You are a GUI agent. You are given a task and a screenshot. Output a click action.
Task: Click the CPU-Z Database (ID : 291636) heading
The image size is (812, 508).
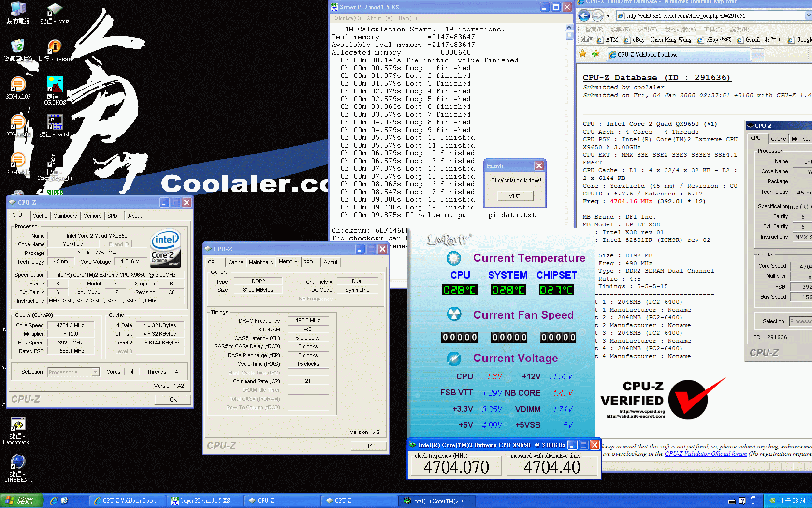tap(656, 77)
